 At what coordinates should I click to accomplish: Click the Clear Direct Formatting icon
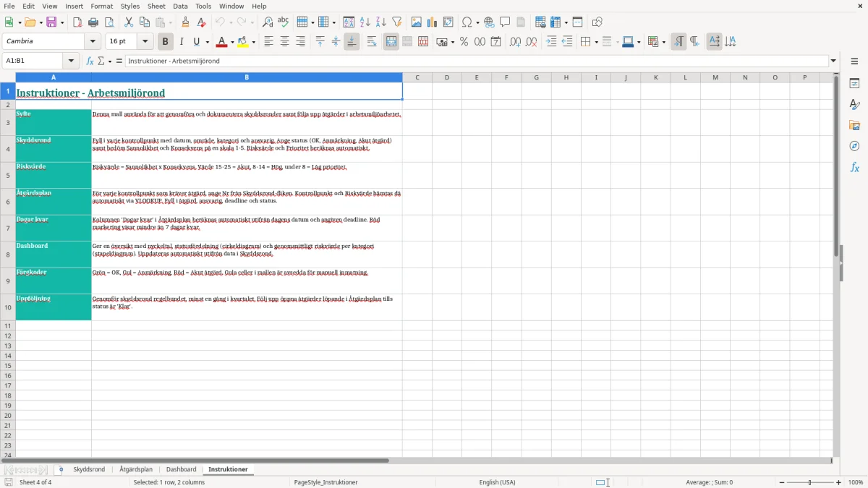tap(201, 22)
